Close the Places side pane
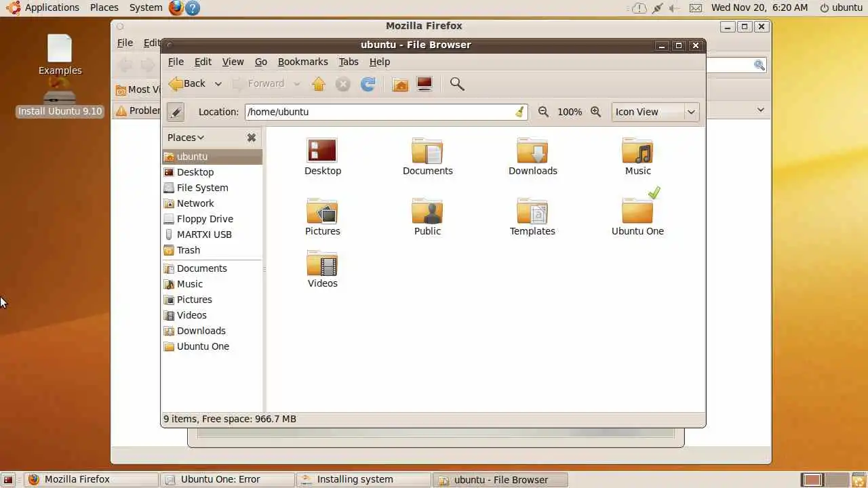The width and height of the screenshot is (868, 488). (x=252, y=138)
